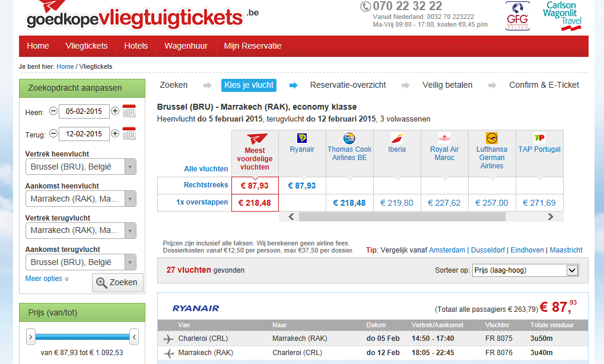Open the Hotels menu item

pos(136,46)
